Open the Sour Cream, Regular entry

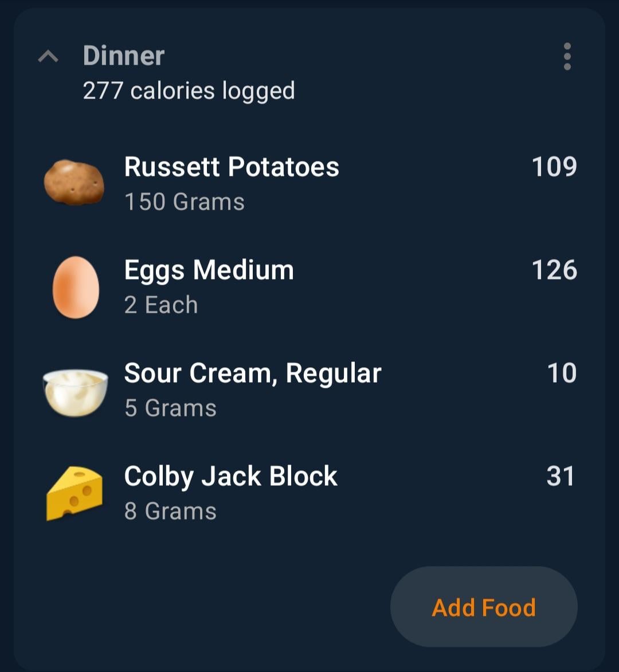point(309,390)
